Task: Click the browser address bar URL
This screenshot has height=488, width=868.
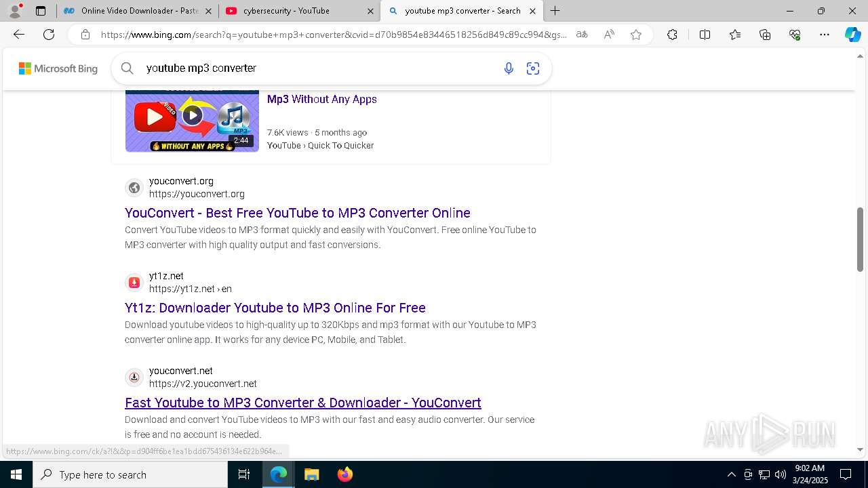Action: pos(334,35)
